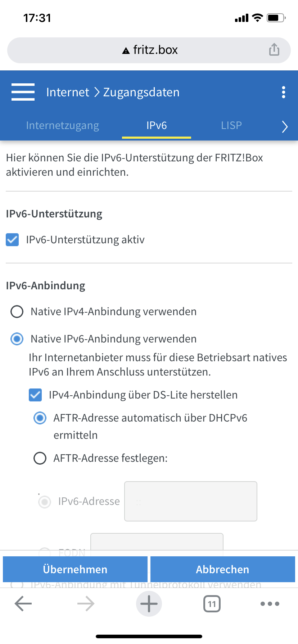Viewport: 298px width, 644px height.
Task: Open the hamburger navigation menu
Action: click(23, 92)
